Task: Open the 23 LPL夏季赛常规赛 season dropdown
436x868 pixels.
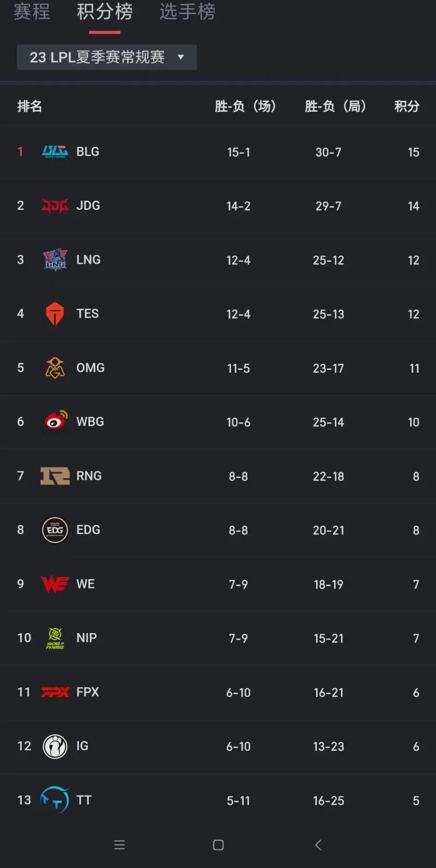Action: [x=107, y=57]
